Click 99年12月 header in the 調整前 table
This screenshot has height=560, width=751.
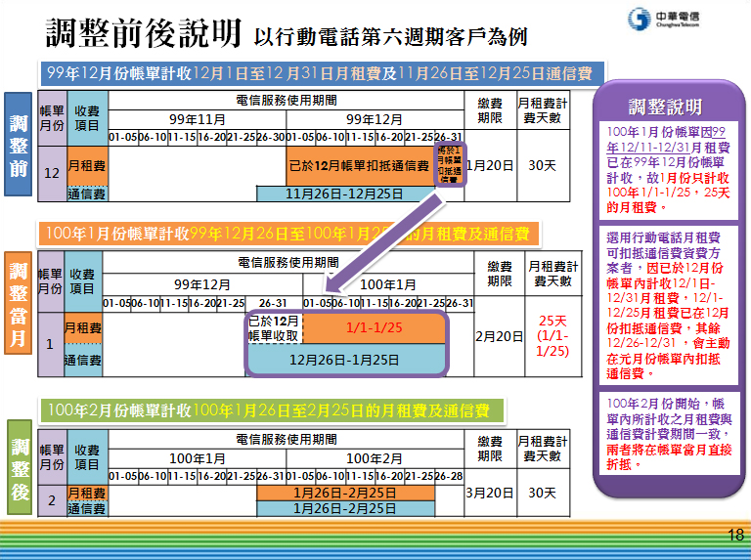[x=375, y=119]
